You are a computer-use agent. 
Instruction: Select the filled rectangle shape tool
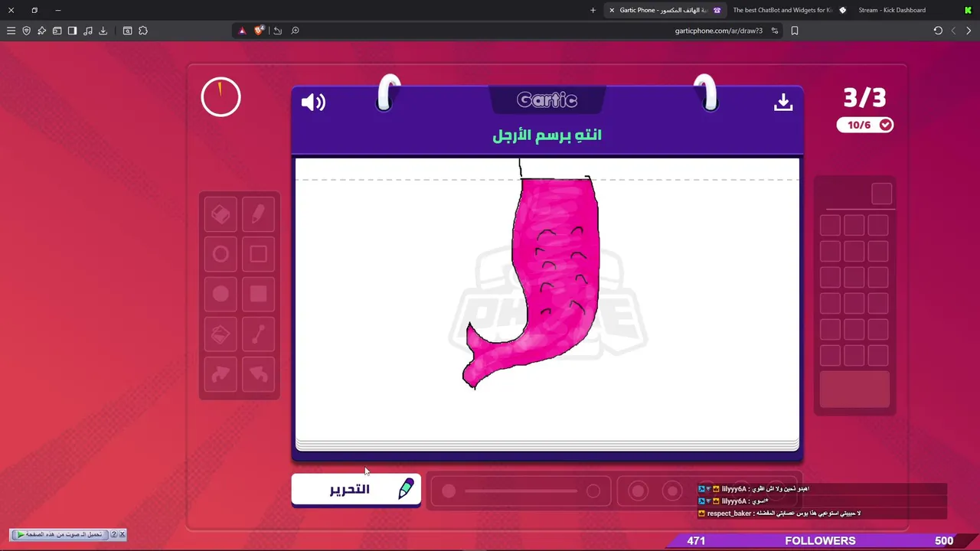[x=259, y=294]
